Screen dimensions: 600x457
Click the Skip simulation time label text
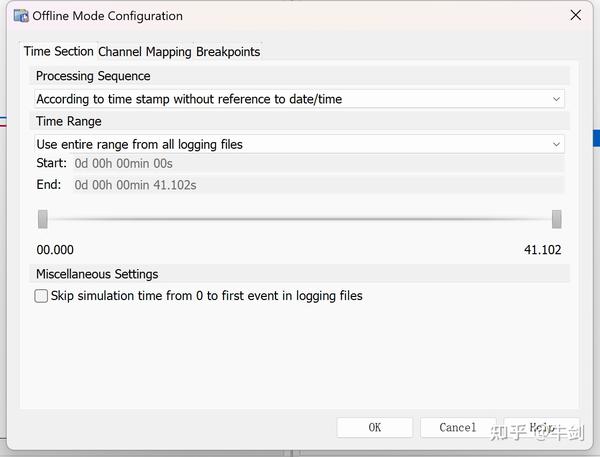click(x=207, y=296)
